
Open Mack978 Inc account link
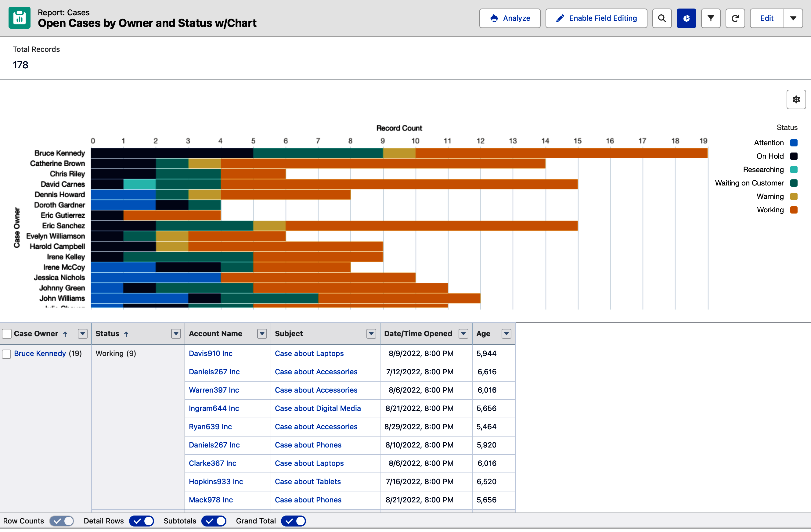tap(211, 500)
